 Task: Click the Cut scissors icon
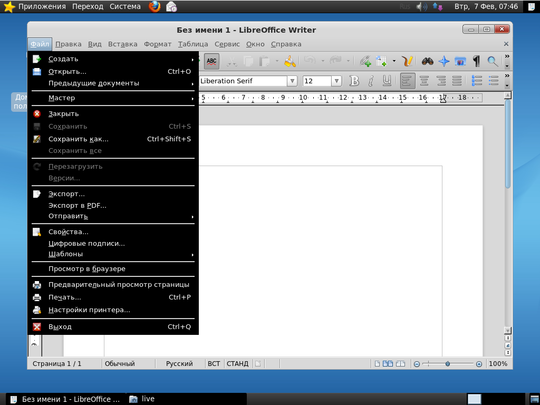[x=231, y=62]
